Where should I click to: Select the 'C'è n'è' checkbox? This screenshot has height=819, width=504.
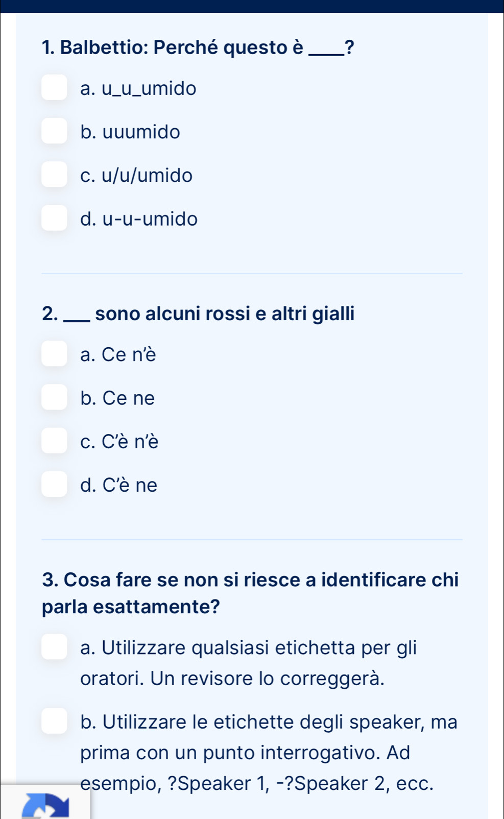tap(55, 440)
